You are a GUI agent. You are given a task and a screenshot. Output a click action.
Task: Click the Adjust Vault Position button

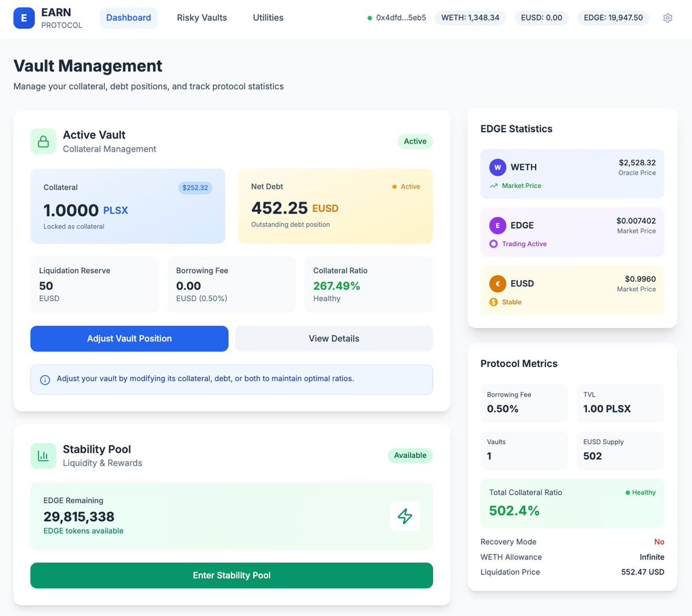pos(129,339)
